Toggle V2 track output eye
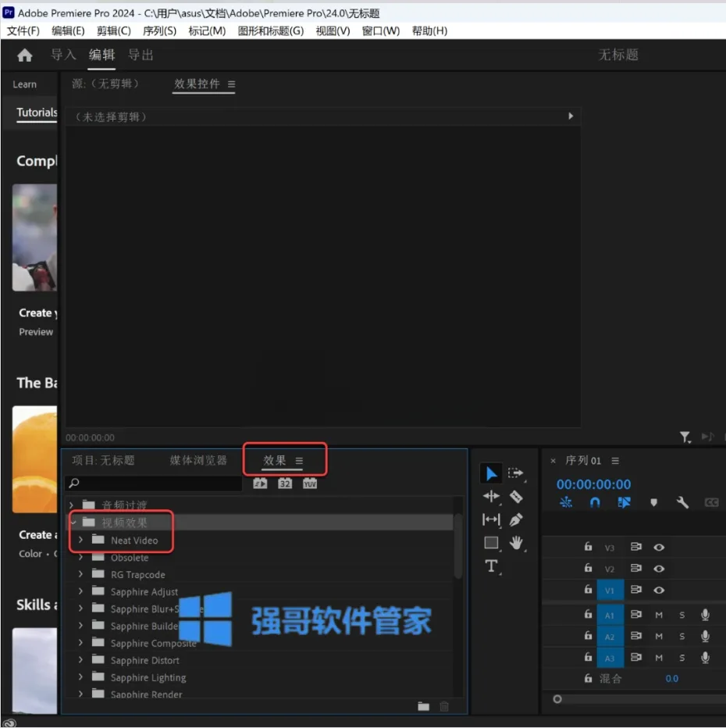Image resolution: width=726 pixels, height=728 pixels. [659, 569]
